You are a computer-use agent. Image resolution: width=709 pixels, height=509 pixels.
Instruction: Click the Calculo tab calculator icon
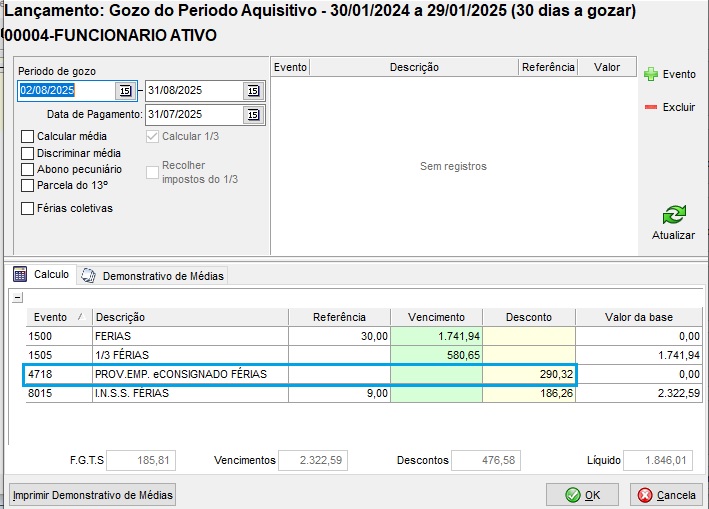[20, 274]
